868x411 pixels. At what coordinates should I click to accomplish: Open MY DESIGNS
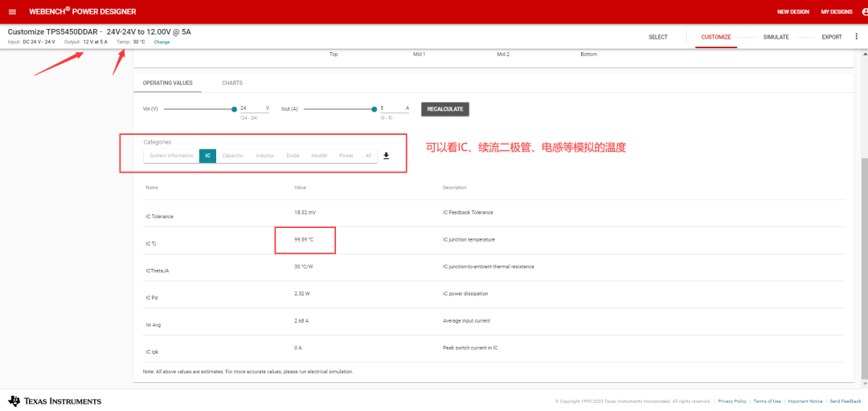pos(837,11)
